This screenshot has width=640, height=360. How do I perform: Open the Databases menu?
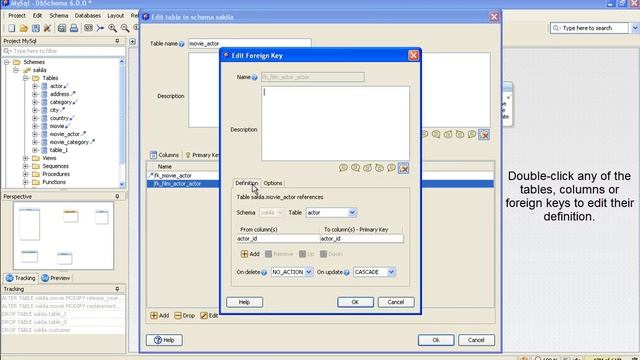(x=87, y=16)
